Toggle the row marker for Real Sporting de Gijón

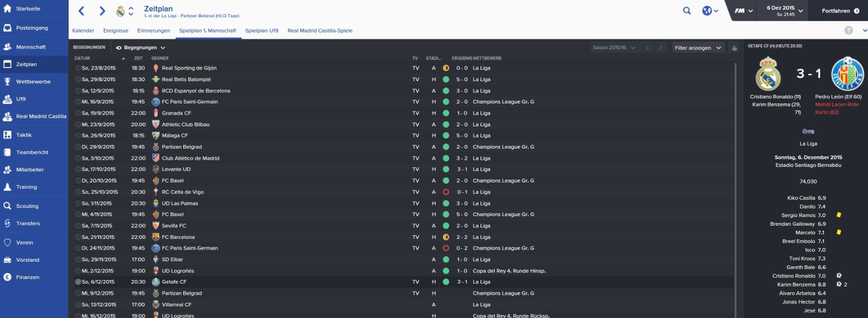click(x=78, y=68)
